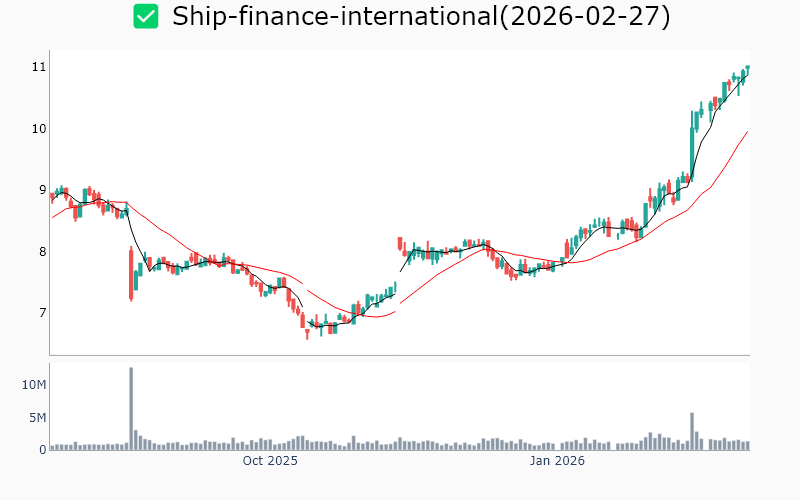Image resolution: width=800 pixels, height=500 pixels.
Task: Click the first red candle after the November gap up
Action: pyautogui.click(x=400, y=243)
